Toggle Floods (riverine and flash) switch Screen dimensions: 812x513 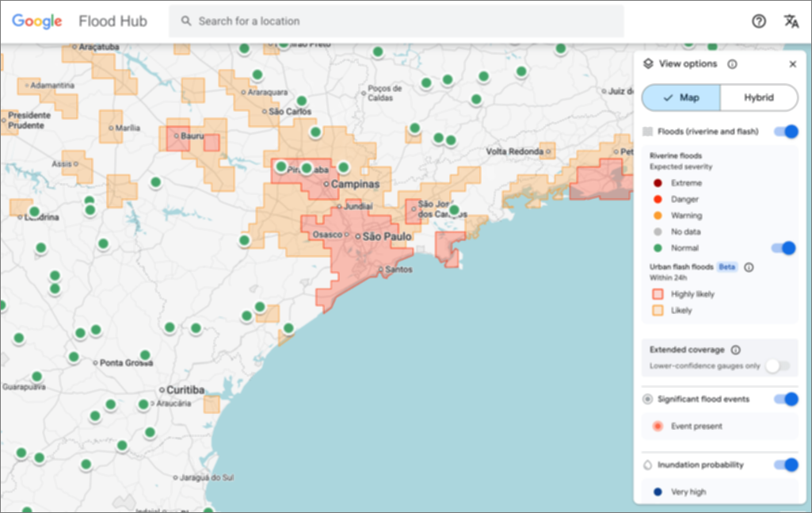coord(785,132)
